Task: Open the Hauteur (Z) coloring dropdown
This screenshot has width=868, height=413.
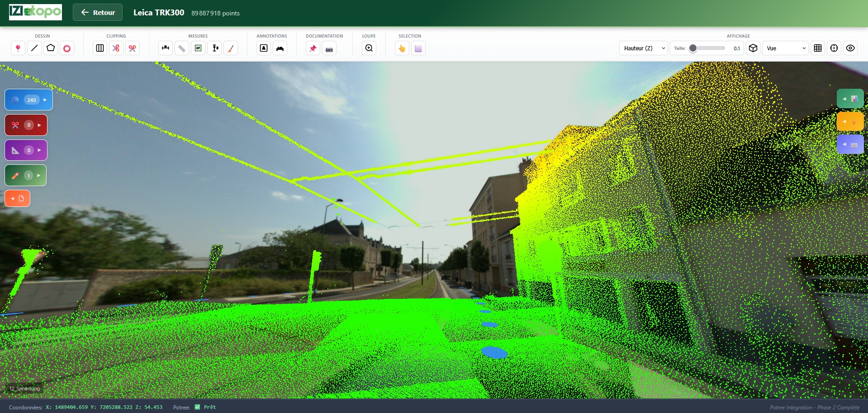Action: pyautogui.click(x=643, y=48)
